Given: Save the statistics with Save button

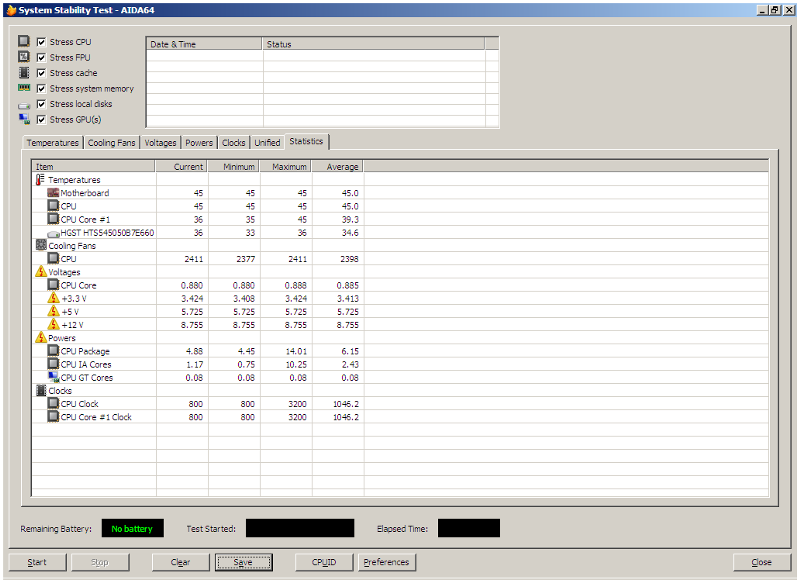Looking at the screenshot, I should click(x=243, y=562).
